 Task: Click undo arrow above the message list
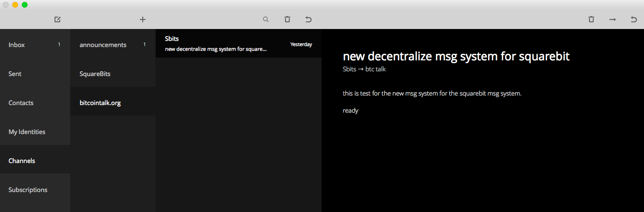pos(308,19)
